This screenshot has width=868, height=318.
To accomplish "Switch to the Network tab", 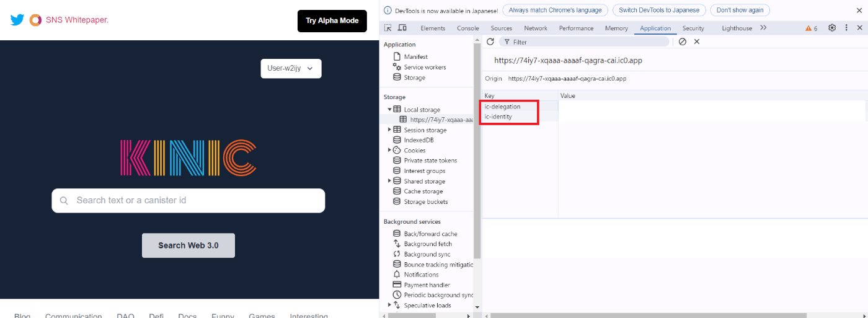I will click(x=536, y=29).
